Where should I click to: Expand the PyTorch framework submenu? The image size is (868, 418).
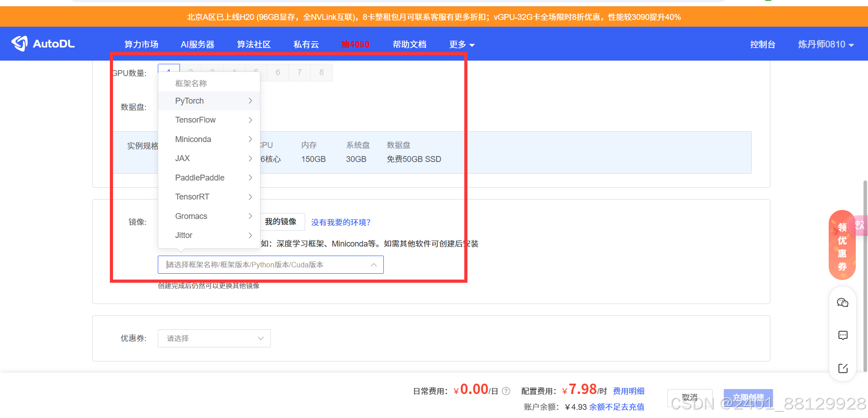209,101
